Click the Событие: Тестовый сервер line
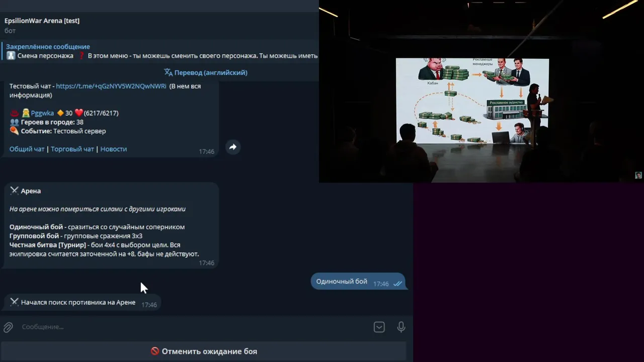The image size is (644, 362). (x=58, y=131)
